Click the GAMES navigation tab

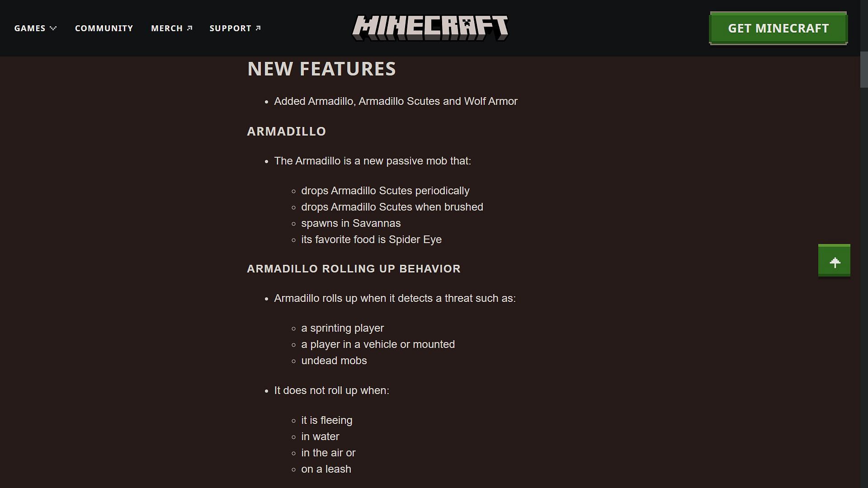point(34,28)
